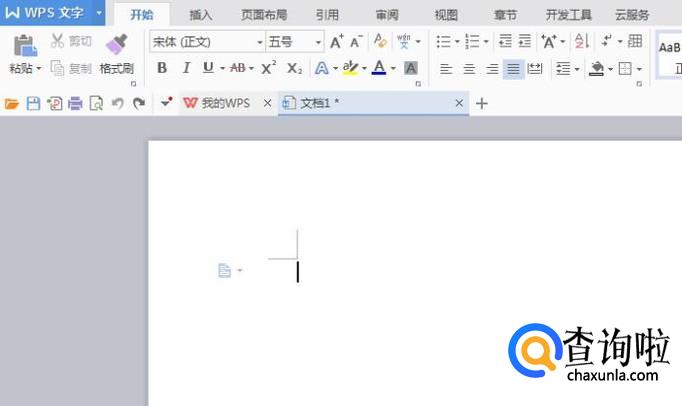
Task: Click the Clear Formatting eraser icon
Action: coord(380,41)
